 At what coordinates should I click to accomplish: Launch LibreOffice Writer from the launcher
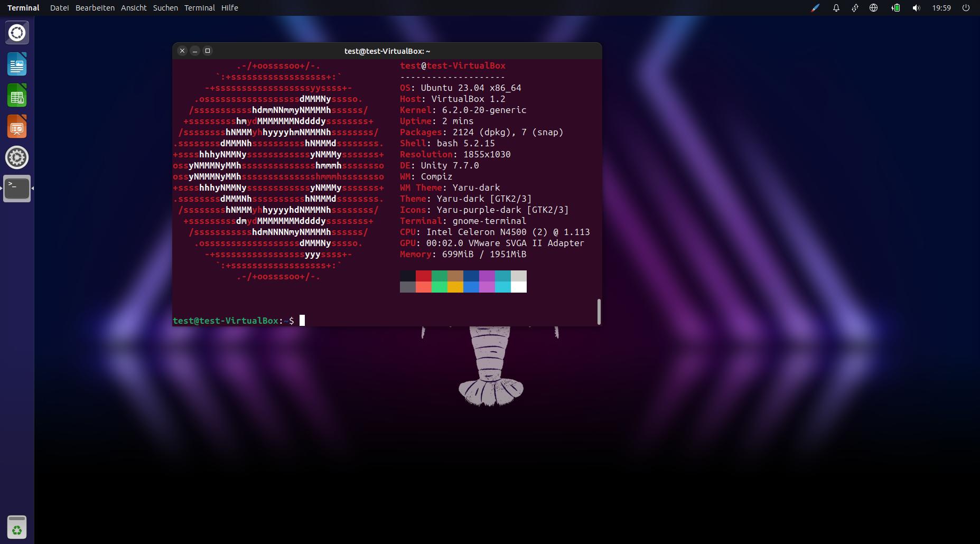pyautogui.click(x=17, y=64)
